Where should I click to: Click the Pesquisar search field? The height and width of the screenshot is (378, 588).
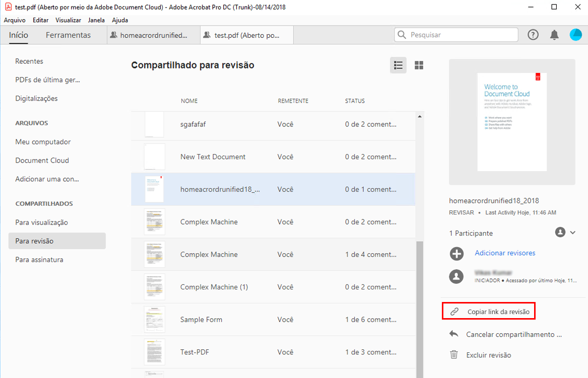(x=456, y=35)
